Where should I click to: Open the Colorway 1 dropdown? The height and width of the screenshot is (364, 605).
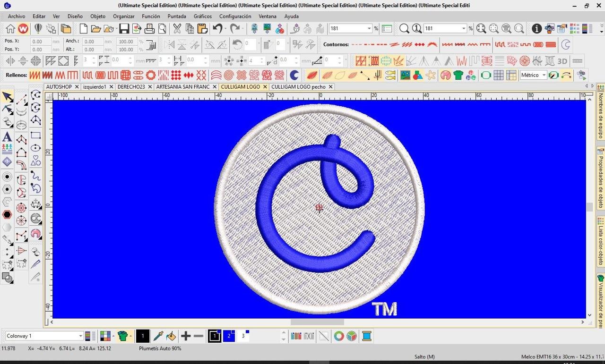(80, 336)
